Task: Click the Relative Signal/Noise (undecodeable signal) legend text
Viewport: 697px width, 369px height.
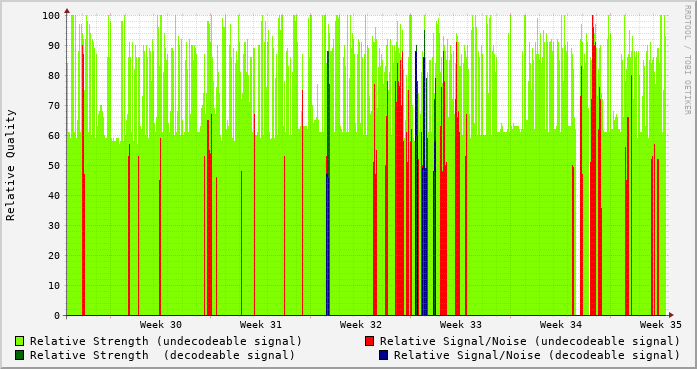Action: 530,341
